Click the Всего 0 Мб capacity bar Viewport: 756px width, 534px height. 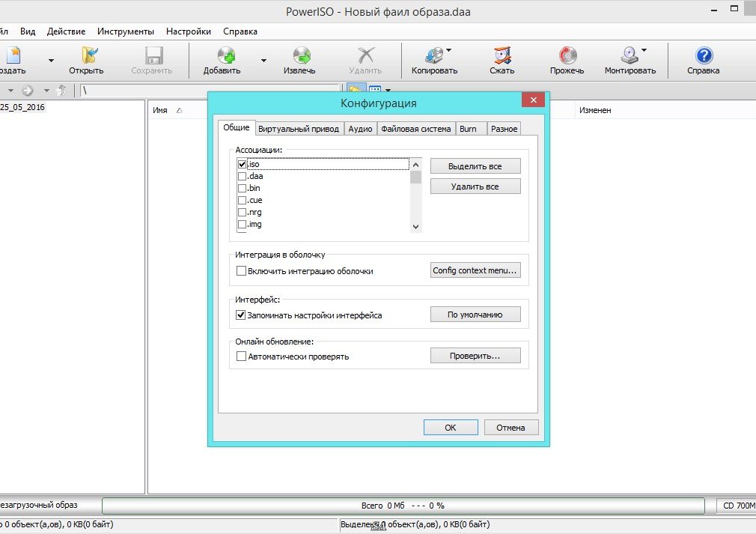click(403, 506)
